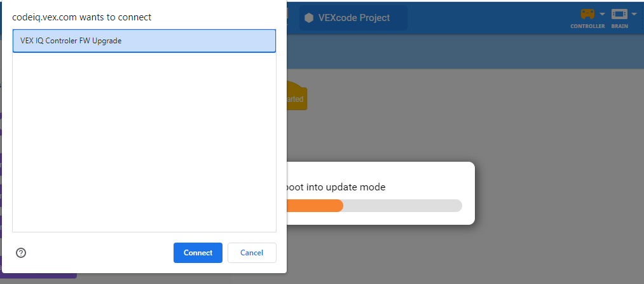
Task: Click the orange controller icon
Action: (x=587, y=14)
